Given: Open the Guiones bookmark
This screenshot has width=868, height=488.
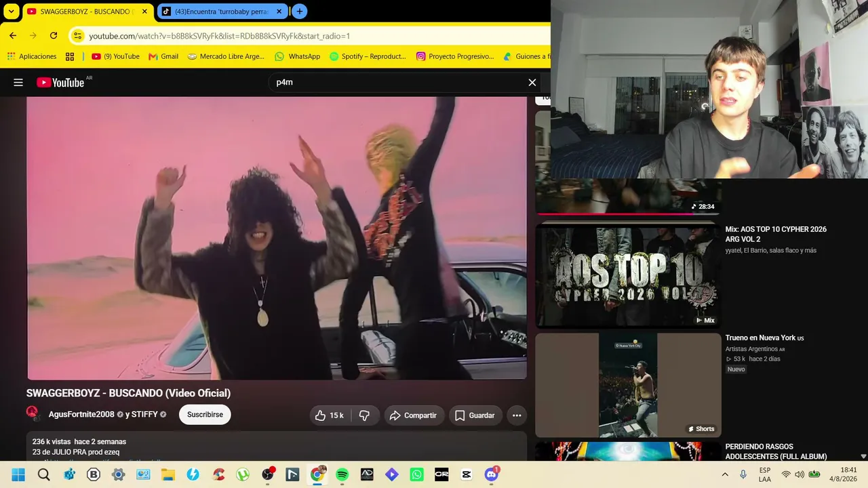Looking at the screenshot, I should [x=526, y=56].
